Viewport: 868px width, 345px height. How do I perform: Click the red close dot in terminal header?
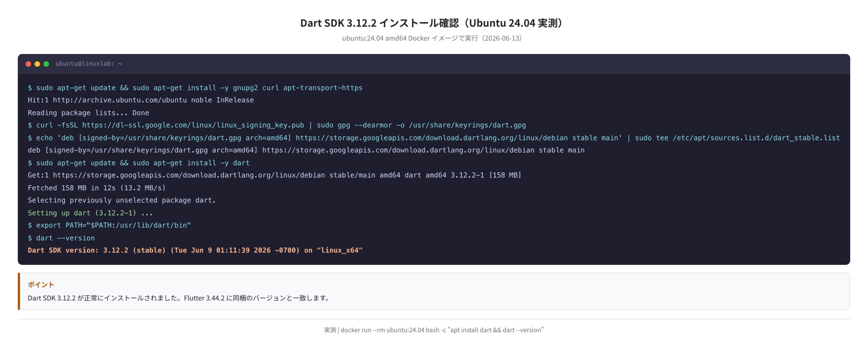click(x=28, y=64)
